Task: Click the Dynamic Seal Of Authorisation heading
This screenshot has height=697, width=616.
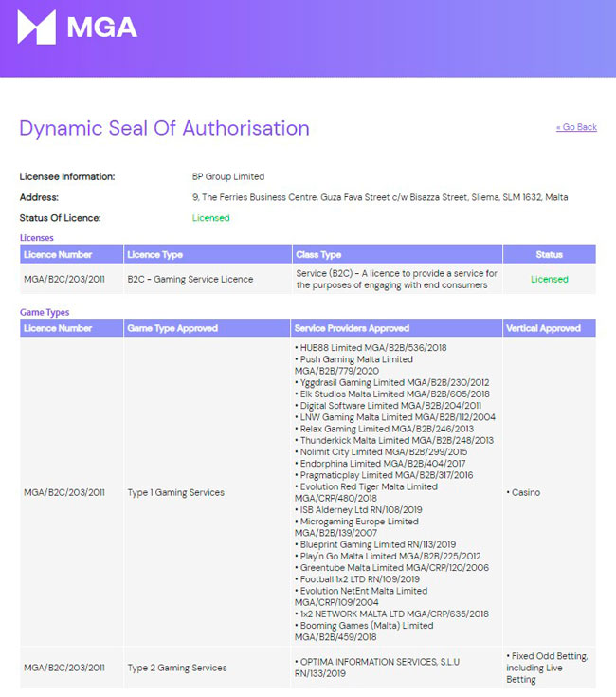Action: (164, 128)
